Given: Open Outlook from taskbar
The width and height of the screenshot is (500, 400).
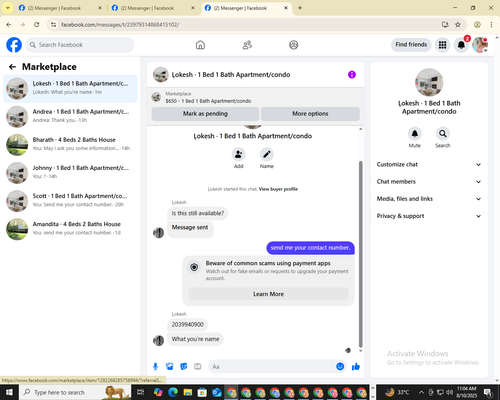Looking at the screenshot, I should pyautogui.click(x=217, y=392).
